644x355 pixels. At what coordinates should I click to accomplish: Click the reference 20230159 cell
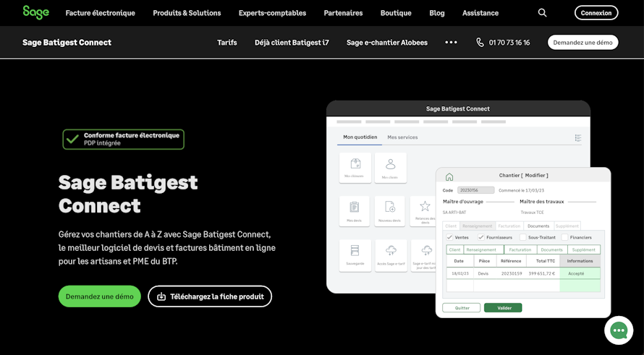(512, 273)
